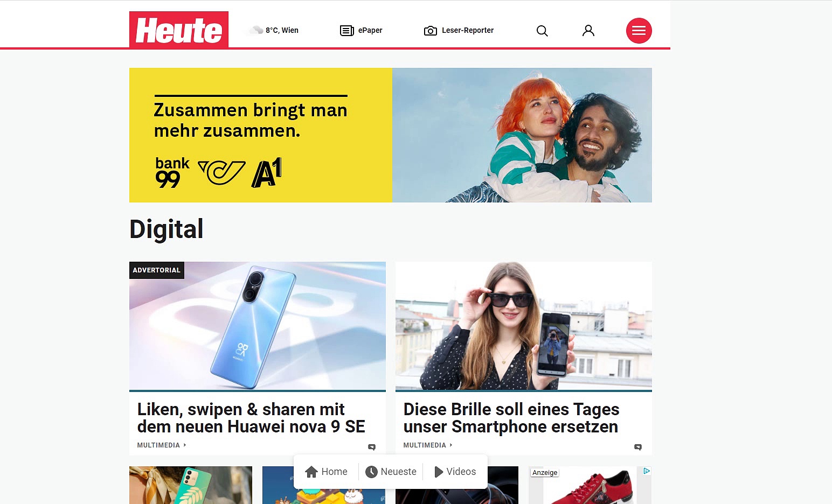Open comments icon on Brille article
Image resolution: width=832 pixels, height=504 pixels.
[x=638, y=447]
